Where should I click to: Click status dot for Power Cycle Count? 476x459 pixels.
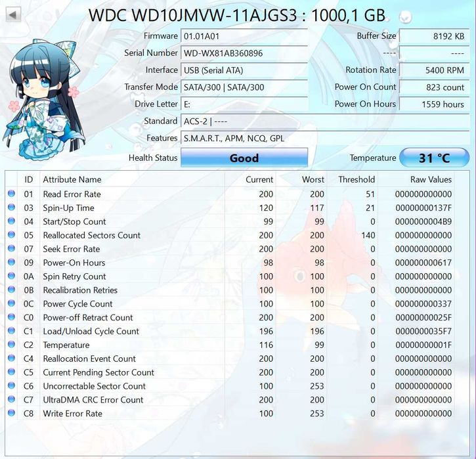[12, 303]
